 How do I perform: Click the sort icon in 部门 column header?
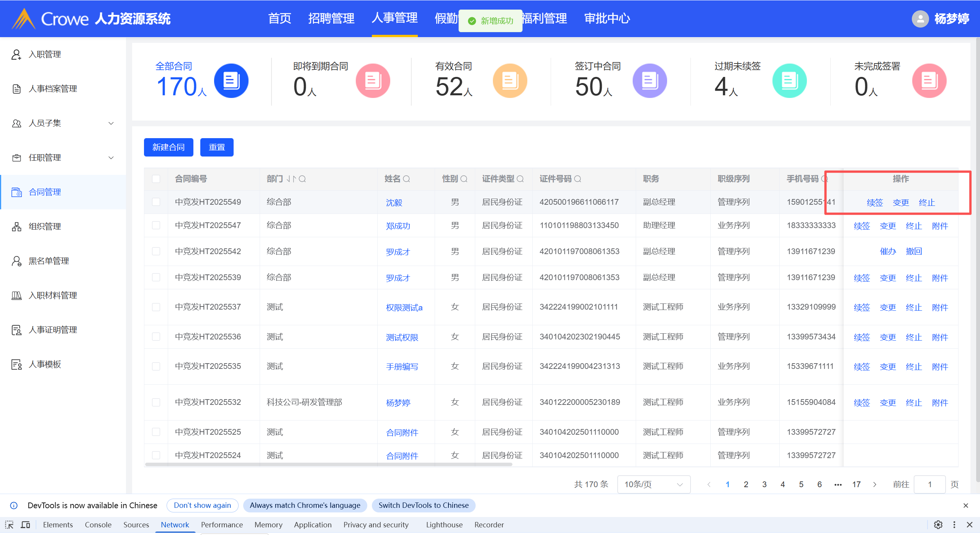coord(291,179)
